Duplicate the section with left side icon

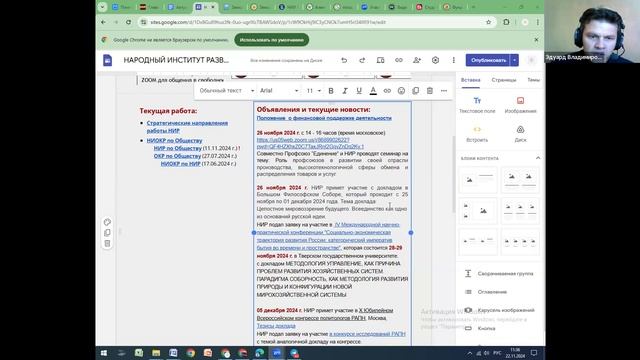[107, 233]
